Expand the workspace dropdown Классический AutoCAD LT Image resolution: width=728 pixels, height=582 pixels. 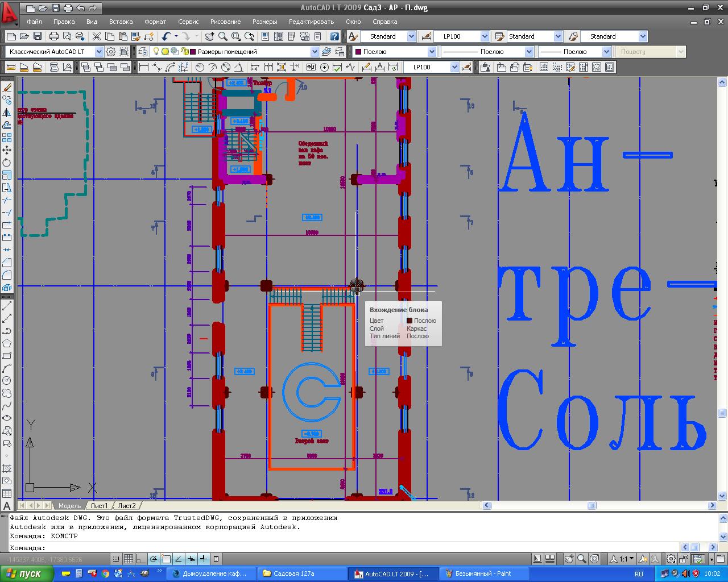point(99,52)
